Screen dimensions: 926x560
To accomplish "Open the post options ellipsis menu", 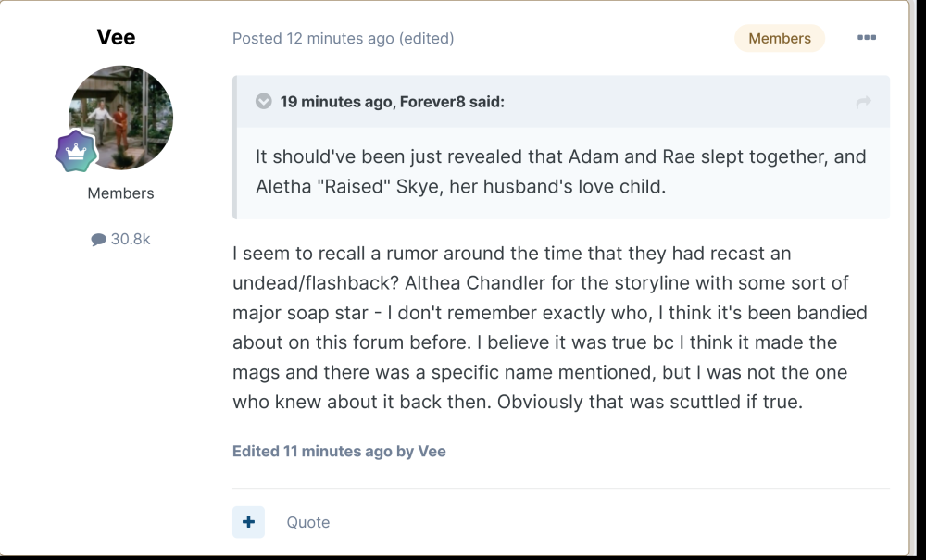I will [866, 38].
